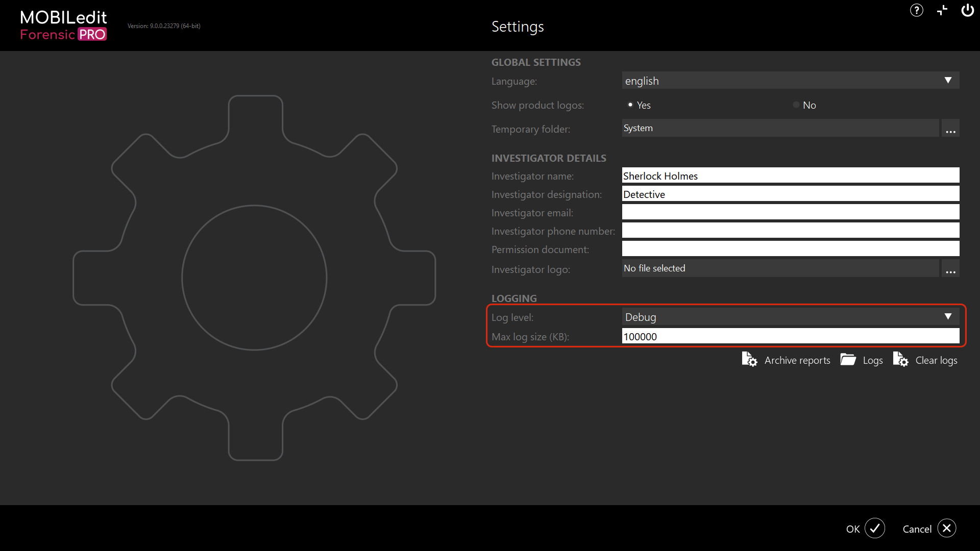Click the MOBILedit Forensic PRO logo

click(x=63, y=24)
